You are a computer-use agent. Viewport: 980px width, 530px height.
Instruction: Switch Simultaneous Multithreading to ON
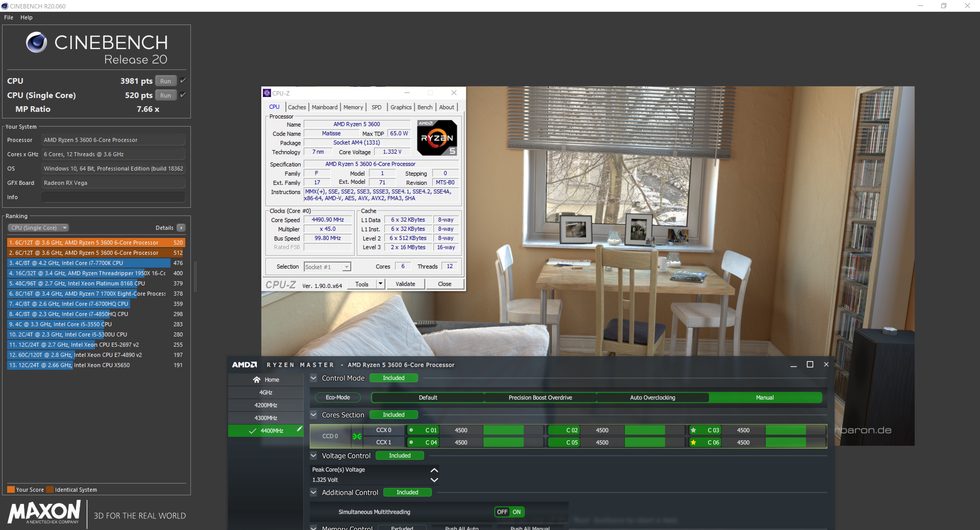click(517, 512)
